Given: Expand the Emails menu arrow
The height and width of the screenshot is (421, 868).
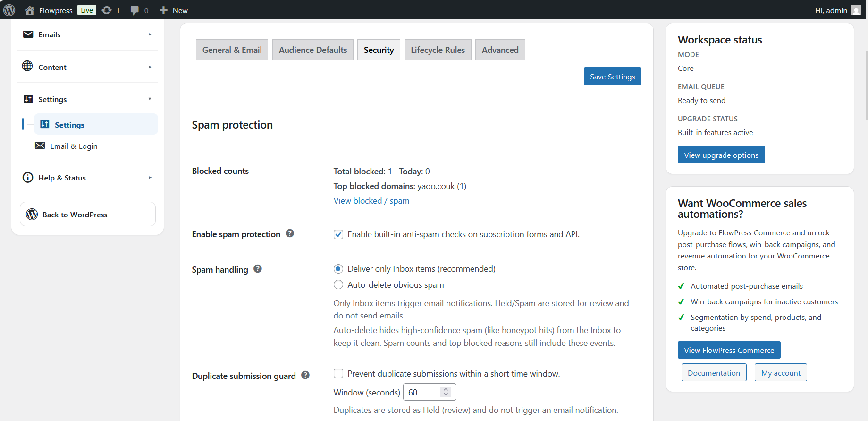Looking at the screenshot, I should [150, 34].
